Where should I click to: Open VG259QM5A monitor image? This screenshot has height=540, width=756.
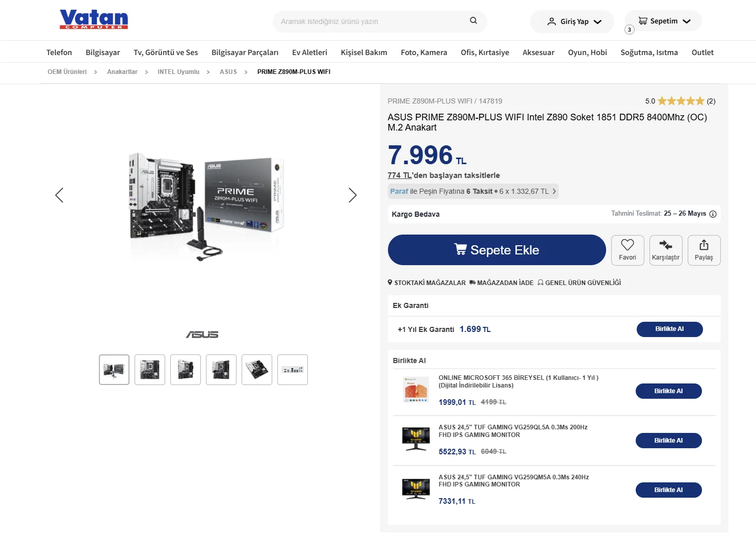coord(416,489)
